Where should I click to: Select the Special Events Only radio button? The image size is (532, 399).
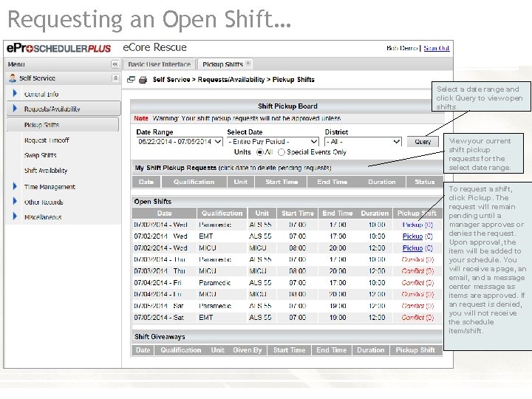pyautogui.click(x=282, y=152)
